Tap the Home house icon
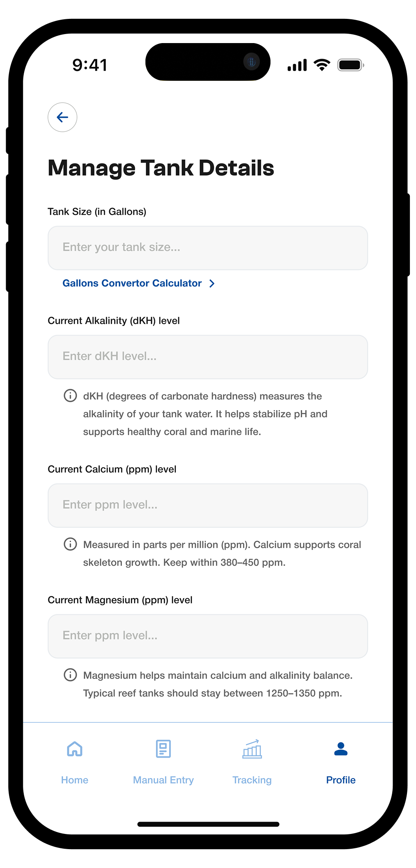This screenshot has width=416, height=868. (x=75, y=749)
